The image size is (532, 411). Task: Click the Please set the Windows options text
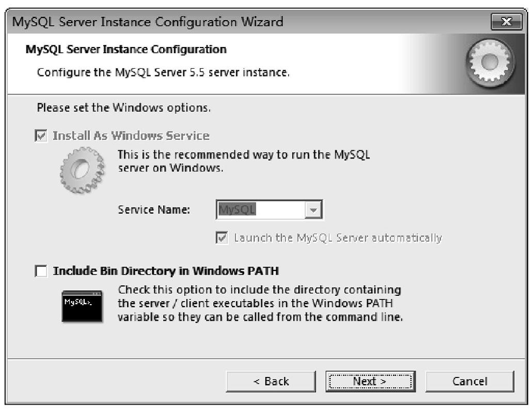(124, 107)
